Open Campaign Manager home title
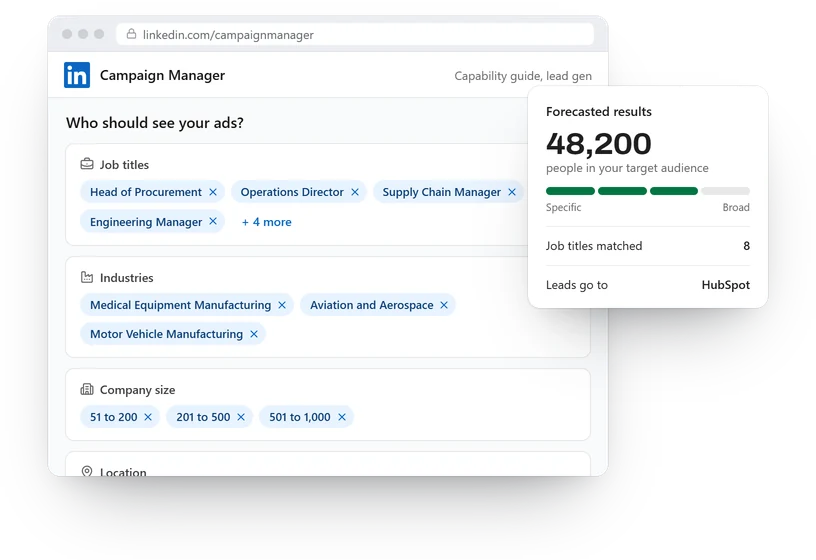 point(162,75)
